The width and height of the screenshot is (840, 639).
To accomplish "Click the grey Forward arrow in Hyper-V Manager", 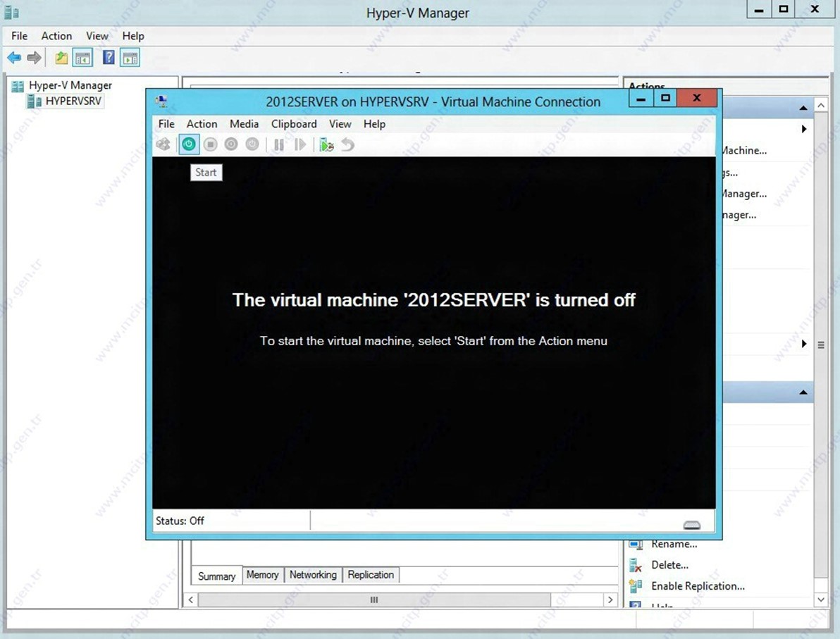I will click(x=35, y=58).
